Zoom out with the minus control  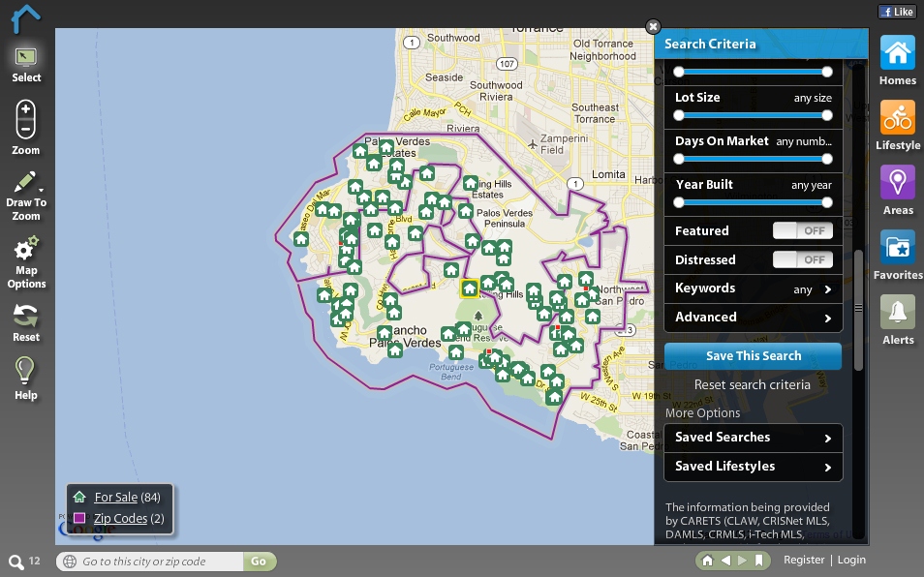(26, 129)
